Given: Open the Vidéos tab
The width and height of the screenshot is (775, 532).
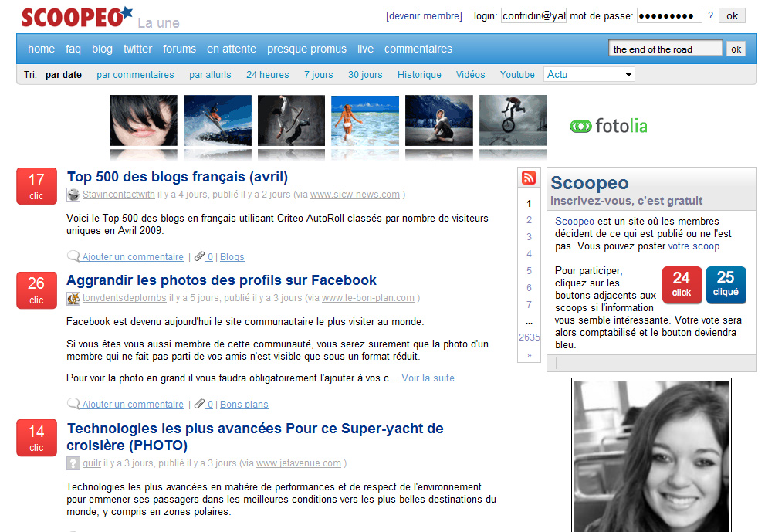Looking at the screenshot, I should click(471, 75).
